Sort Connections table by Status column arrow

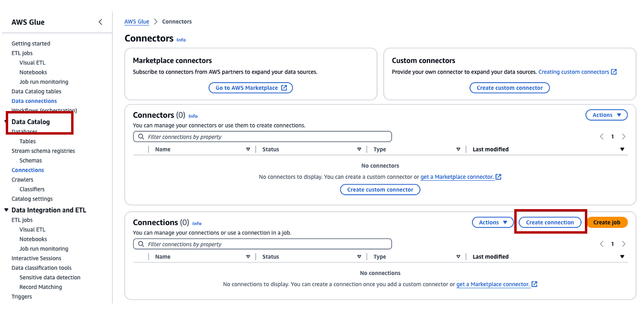click(359, 257)
